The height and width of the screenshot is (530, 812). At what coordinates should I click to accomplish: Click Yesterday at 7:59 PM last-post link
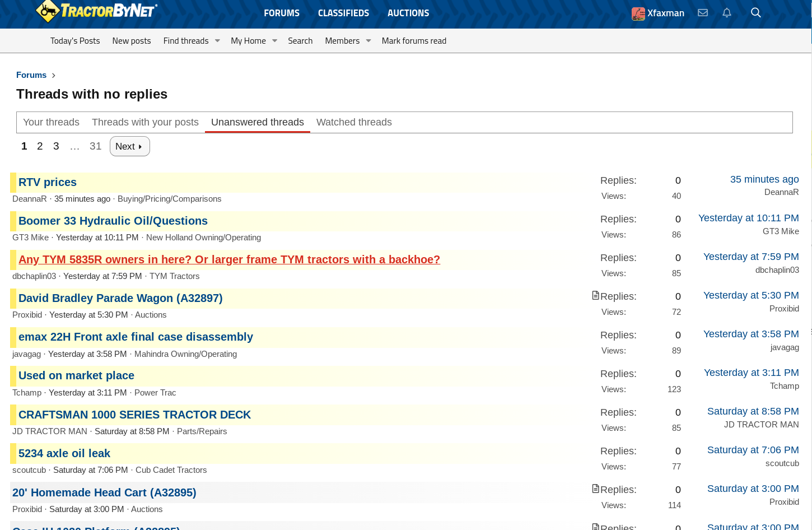pos(751,257)
